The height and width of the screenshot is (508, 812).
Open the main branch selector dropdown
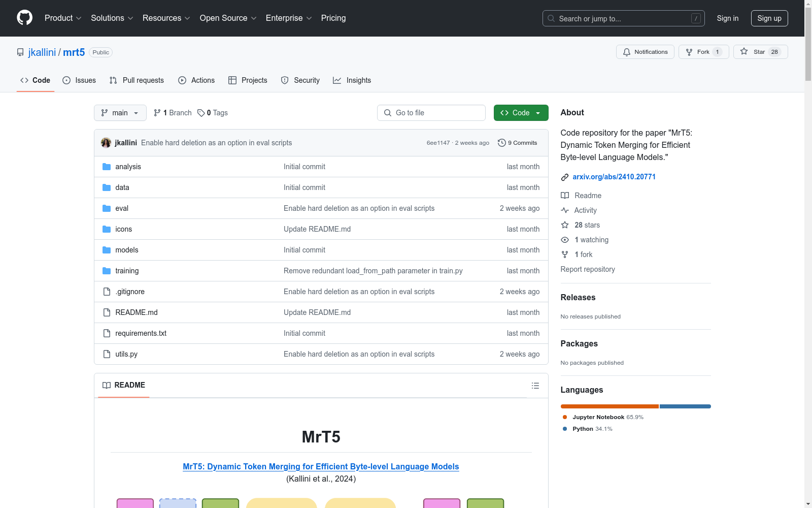tap(120, 113)
